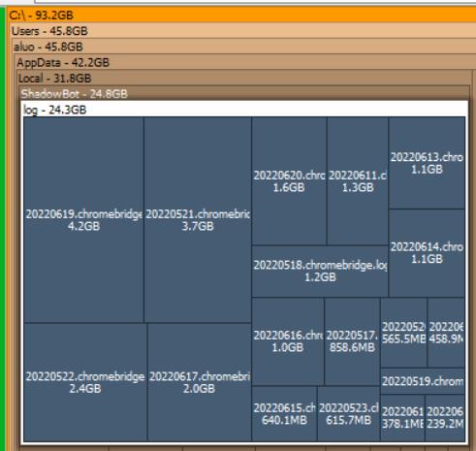Click the 20220615 640.1MB file block
The height and width of the screenshot is (451, 476).
[284, 414]
